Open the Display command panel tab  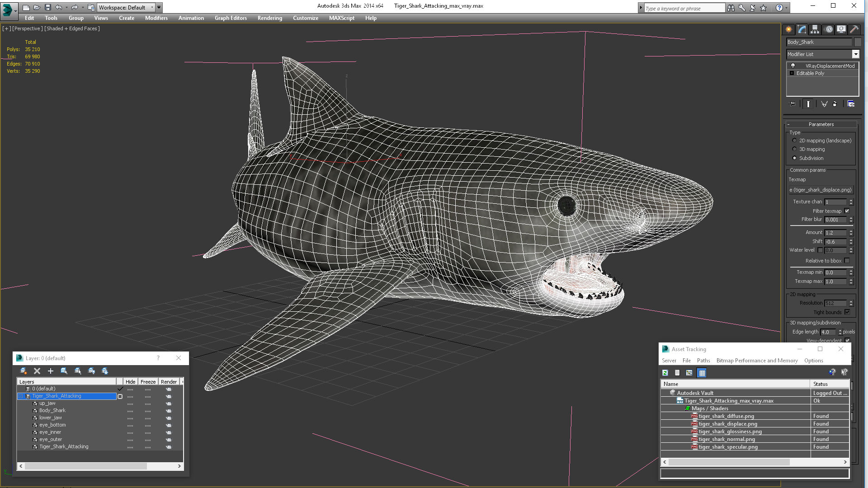(x=841, y=29)
